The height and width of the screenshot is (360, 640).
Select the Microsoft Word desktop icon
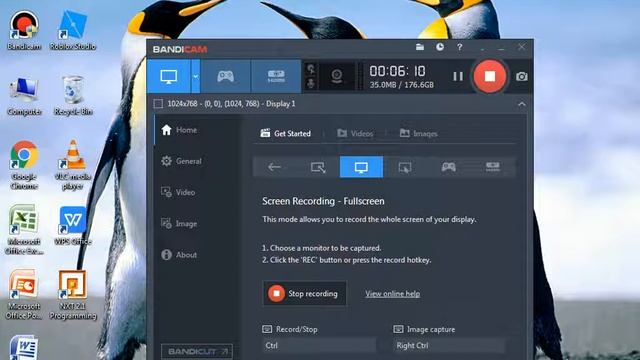[23, 347]
